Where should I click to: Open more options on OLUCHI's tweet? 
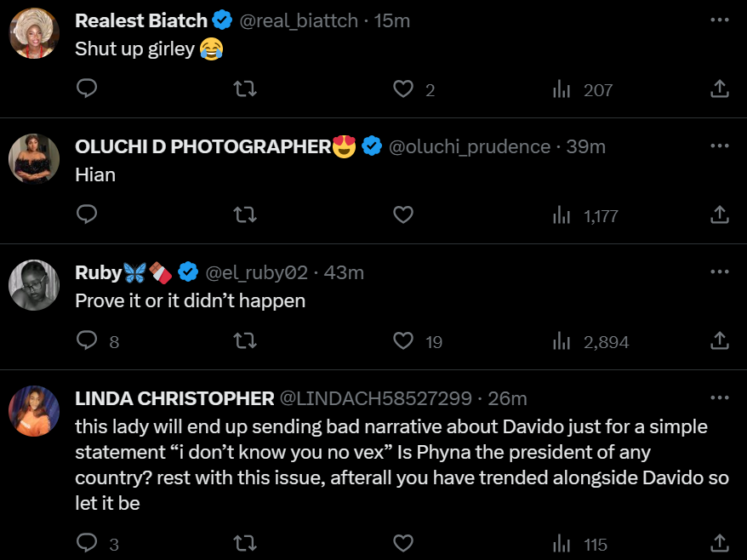[720, 146]
